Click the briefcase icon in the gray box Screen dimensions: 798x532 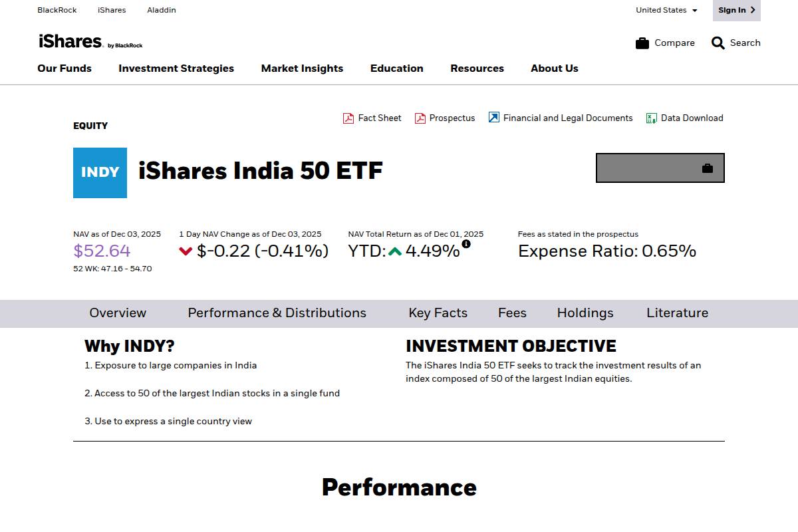[707, 168]
